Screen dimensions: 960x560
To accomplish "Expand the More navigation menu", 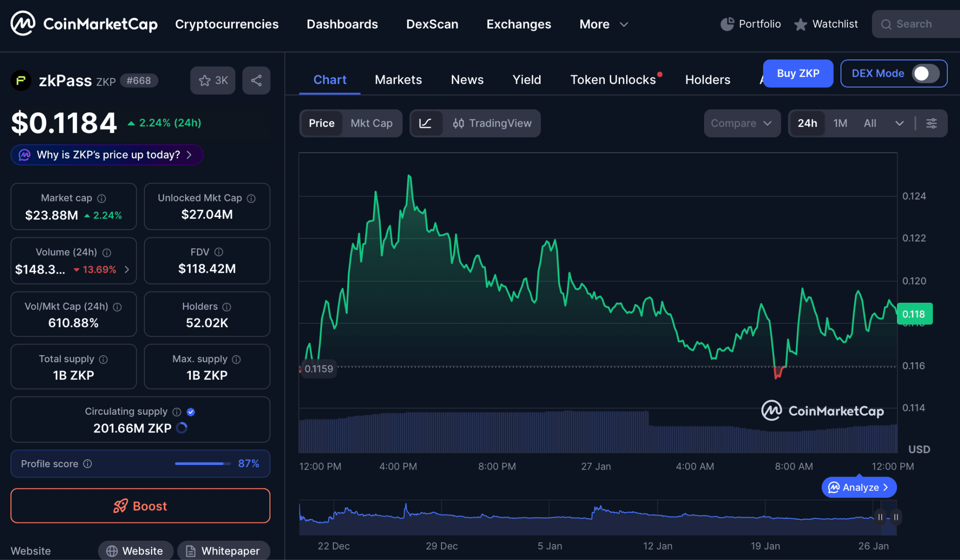I will (604, 24).
